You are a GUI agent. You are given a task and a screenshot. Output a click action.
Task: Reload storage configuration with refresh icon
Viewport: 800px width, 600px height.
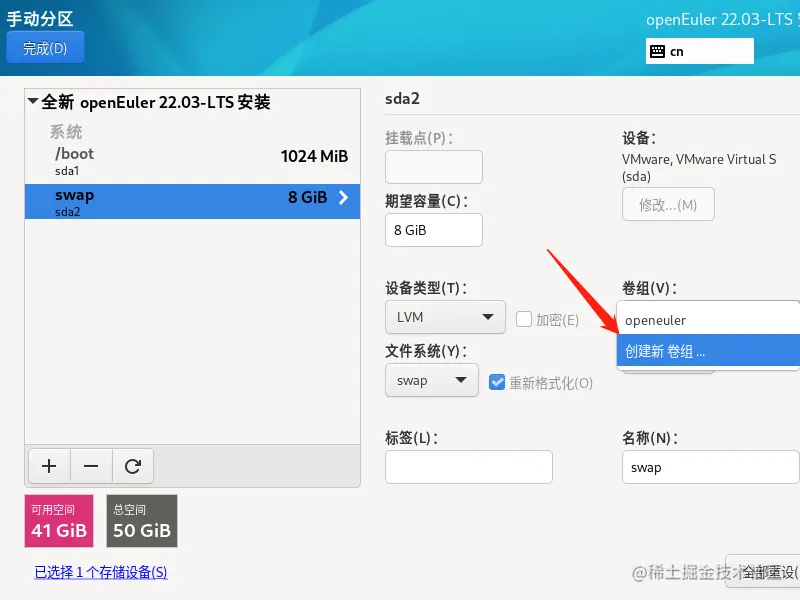point(133,466)
